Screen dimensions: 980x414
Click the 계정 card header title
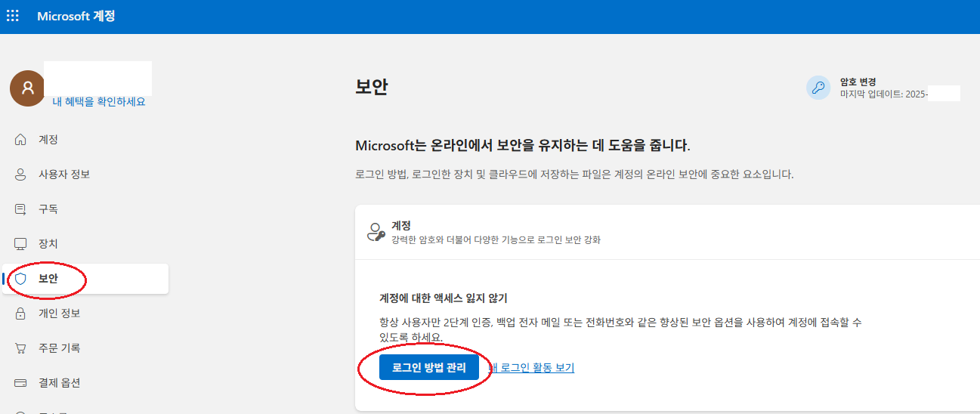[401, 226]
